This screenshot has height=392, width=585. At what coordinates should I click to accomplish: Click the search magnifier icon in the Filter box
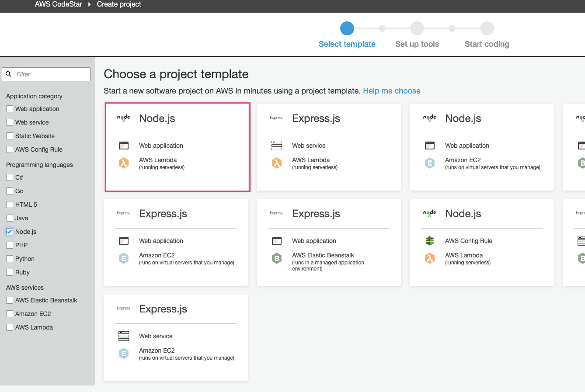[8, 74]
